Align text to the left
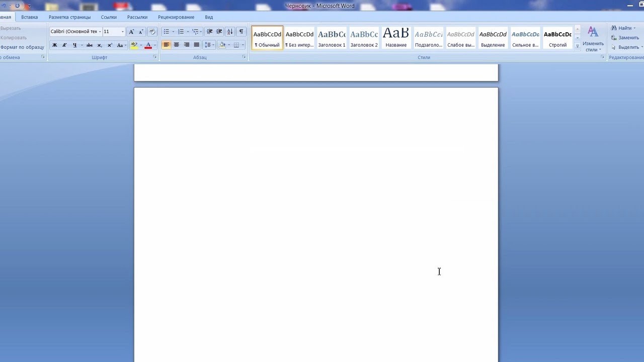The height and width of the screenshot is (362, 644). pos(167,45)
